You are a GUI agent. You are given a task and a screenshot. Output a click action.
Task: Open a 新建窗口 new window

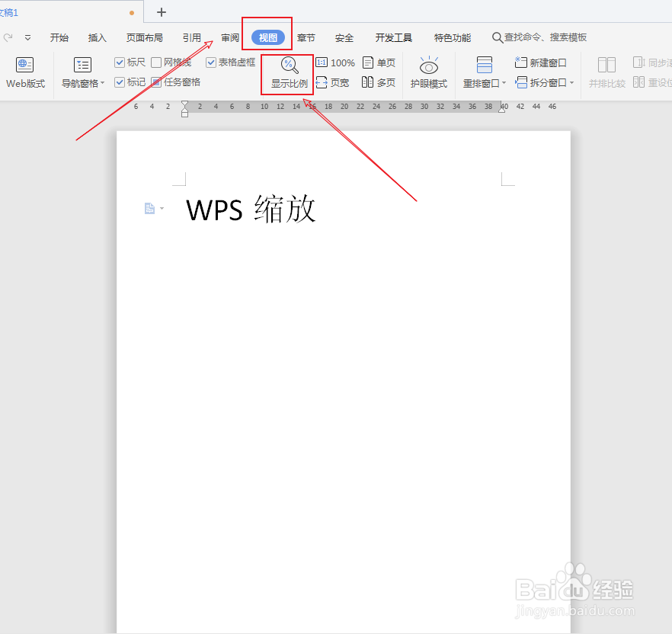(x=540, y=62)
